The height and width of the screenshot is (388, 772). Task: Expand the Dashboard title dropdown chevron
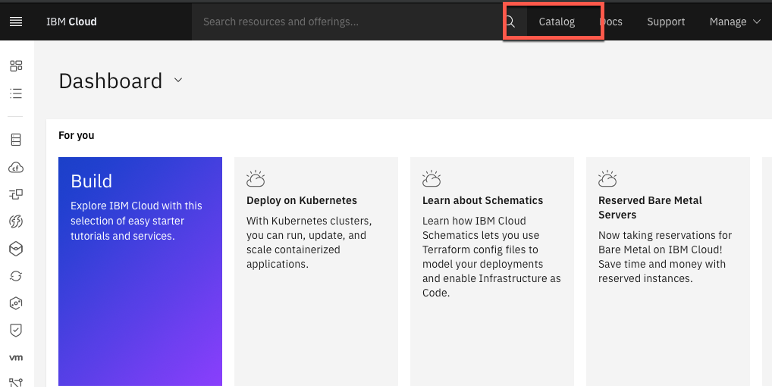click(178, 80)
